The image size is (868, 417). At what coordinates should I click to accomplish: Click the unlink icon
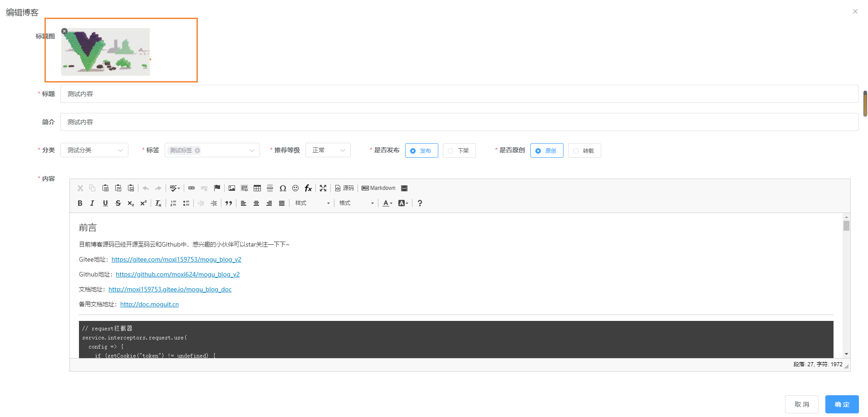pyautogui.click(x=204, y=188)
